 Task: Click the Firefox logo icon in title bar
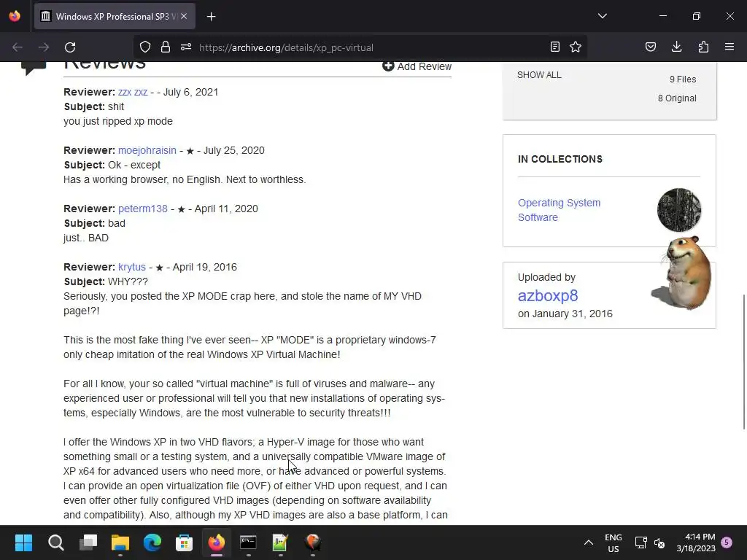point(15,16)
